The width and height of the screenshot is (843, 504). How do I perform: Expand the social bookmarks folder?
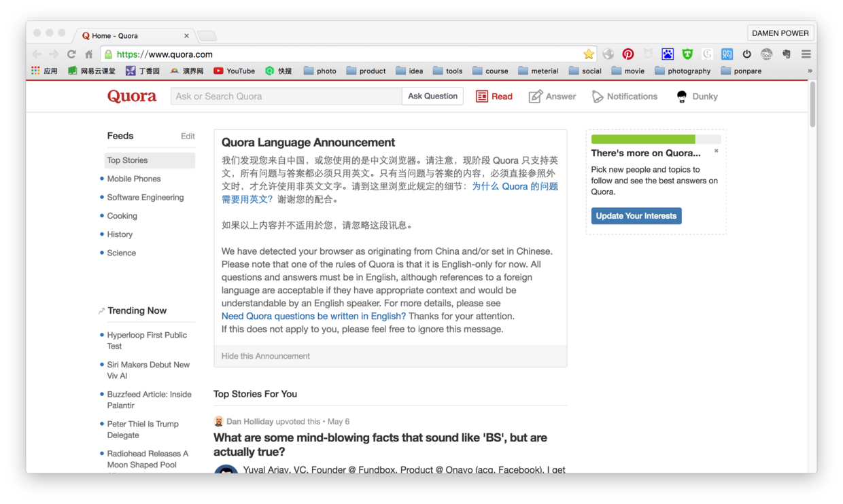585,71
